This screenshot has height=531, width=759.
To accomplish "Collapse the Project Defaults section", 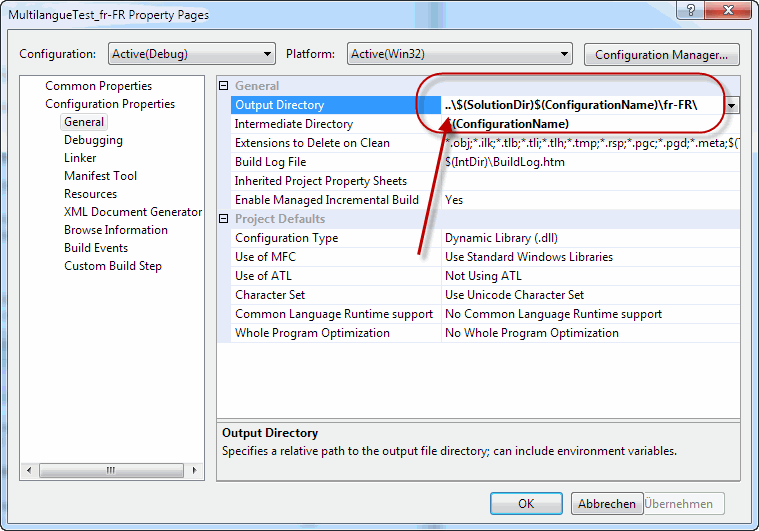I will point(224,219).
